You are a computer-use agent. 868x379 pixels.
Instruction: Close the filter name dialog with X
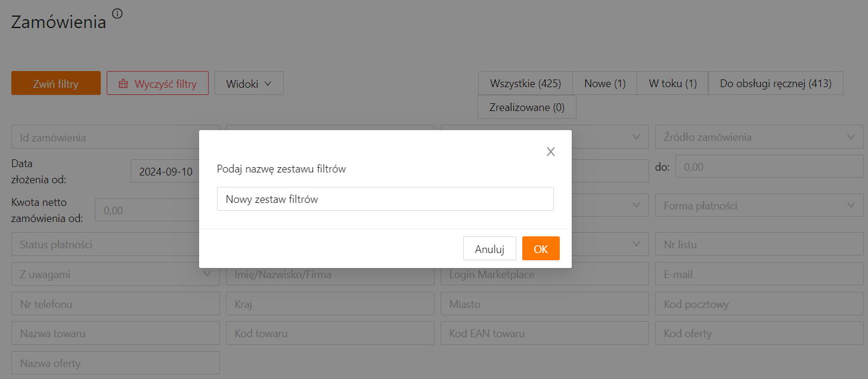click(551, 152)
